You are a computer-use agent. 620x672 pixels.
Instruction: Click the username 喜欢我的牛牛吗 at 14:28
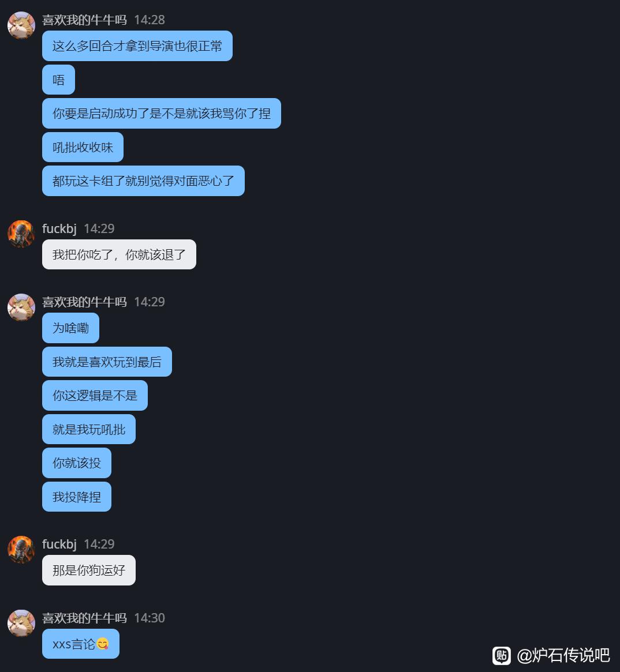(x=84, y=20)
